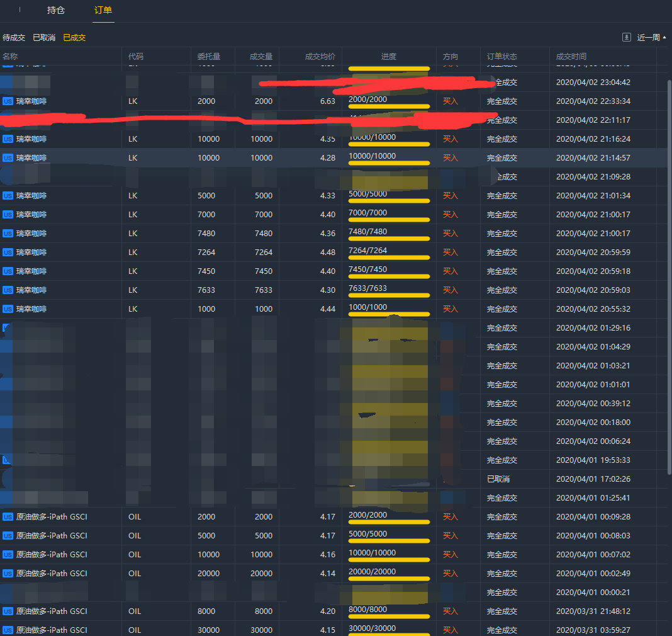Sort by the 名称 column header
Viewport: 672px width, 636px height.
click(x=10, y=56)
